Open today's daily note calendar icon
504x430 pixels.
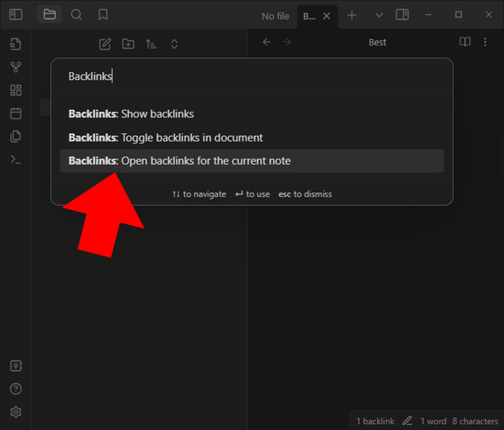coord(16,114)
